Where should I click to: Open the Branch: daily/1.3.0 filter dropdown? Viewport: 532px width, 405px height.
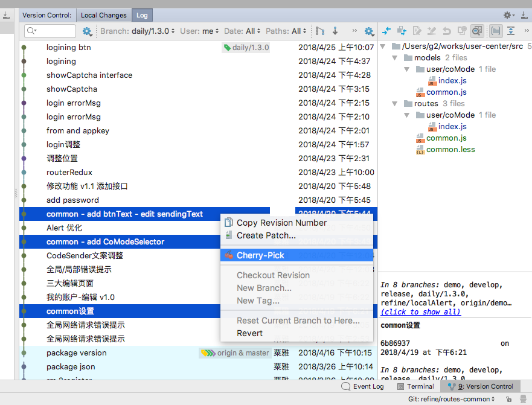[138, 31]
